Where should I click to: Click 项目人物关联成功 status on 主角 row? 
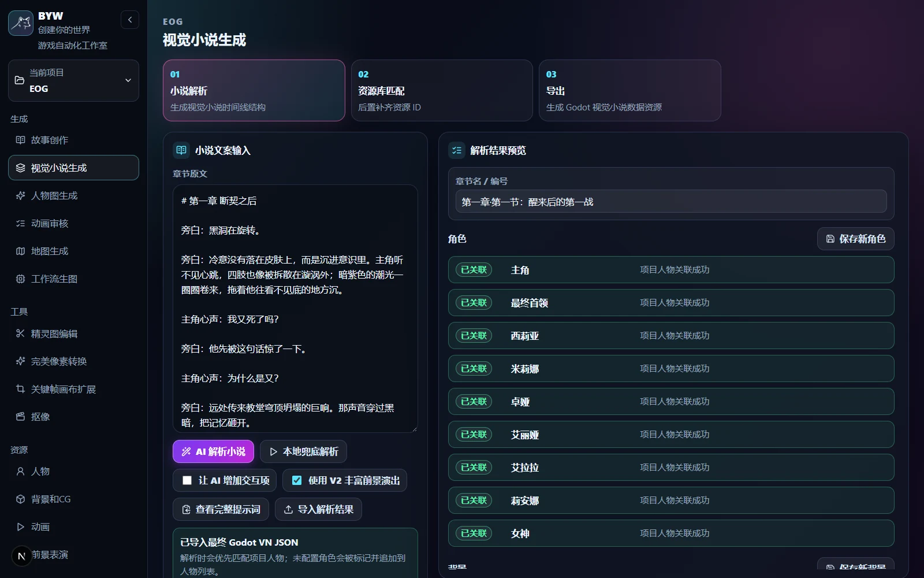coord(675,270)
